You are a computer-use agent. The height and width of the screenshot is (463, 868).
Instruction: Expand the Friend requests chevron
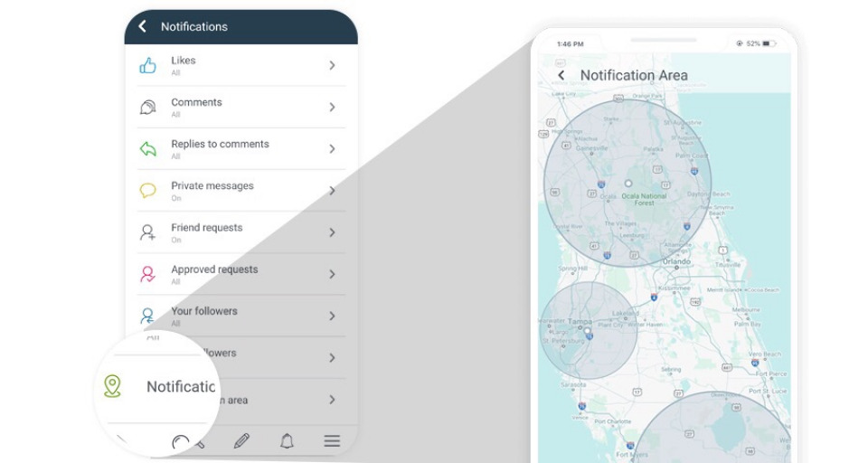(332, 232)
